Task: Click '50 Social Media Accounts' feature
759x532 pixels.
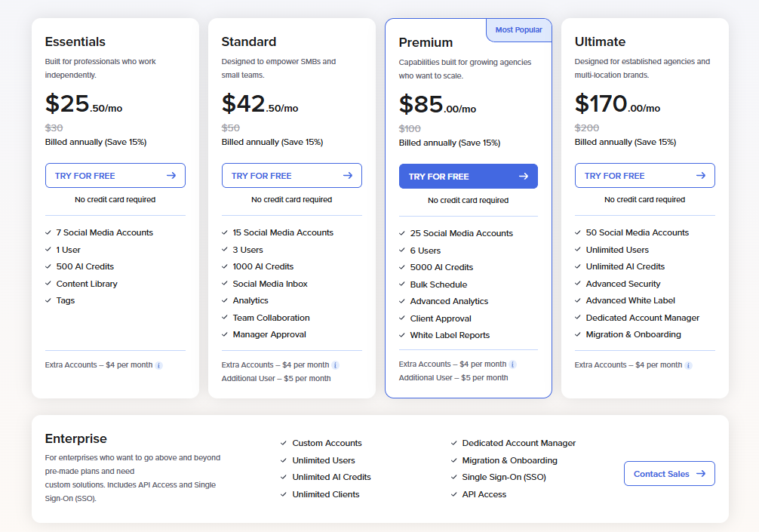Action: click(637, 233)
